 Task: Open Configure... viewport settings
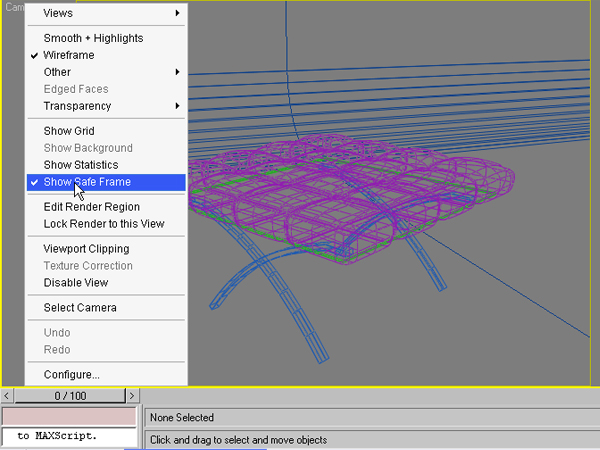point(106,375)
